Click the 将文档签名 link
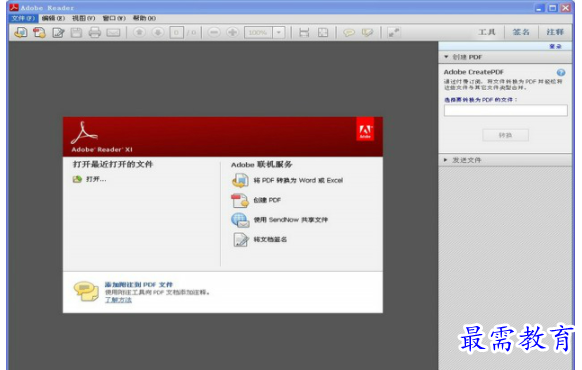 point(270,239)
